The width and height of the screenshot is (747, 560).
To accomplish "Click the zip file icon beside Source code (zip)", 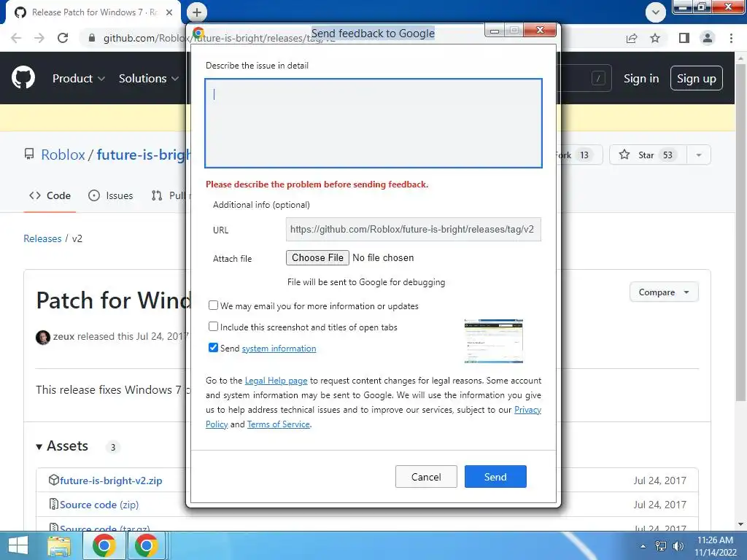I will (x=54, y=504).
